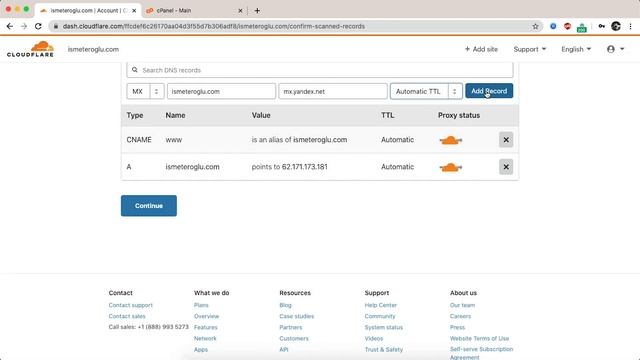This screenshot has width=640, height=360.
Task: Click the site lock icon in address bar
Action: pos(56,26)
